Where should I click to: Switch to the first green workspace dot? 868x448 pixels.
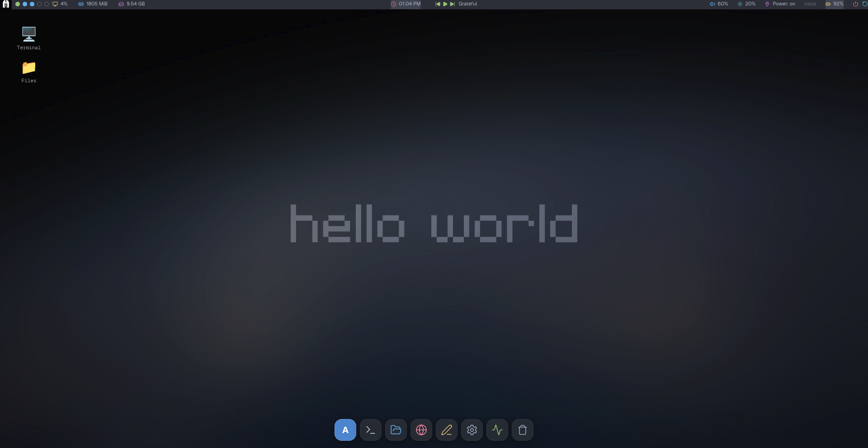tap(18, 4)
